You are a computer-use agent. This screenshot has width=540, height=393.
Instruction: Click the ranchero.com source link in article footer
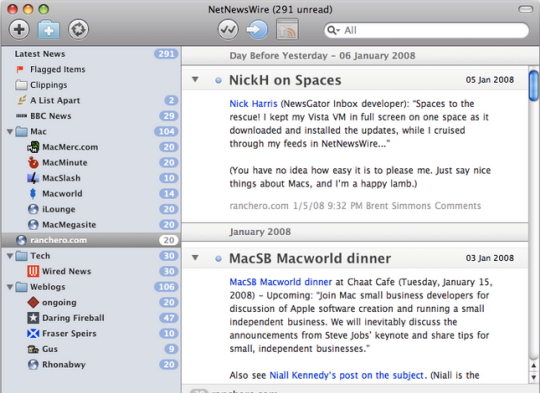[259, 206]
